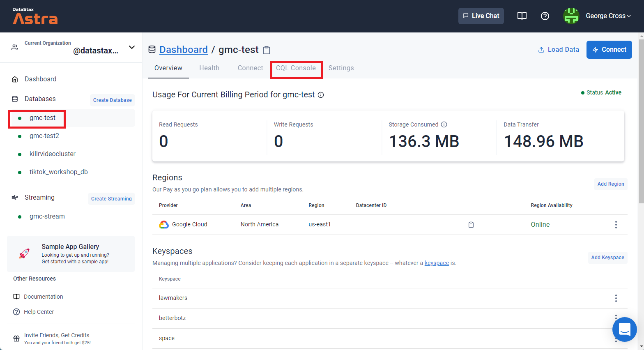Click Invite Friends, Get Credits
Viewport: 644px width, 350px height.
pos(57,335)
